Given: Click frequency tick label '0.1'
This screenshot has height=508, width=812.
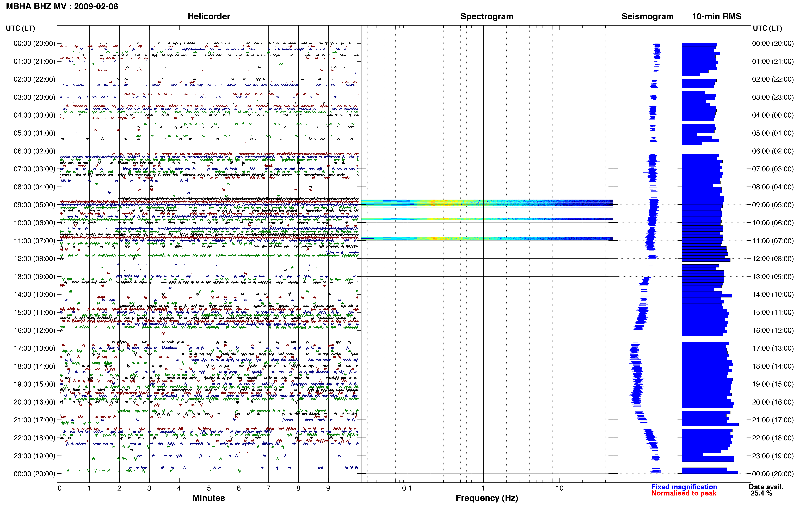Looking at the screenshot, I should click(x=407, y=488).
